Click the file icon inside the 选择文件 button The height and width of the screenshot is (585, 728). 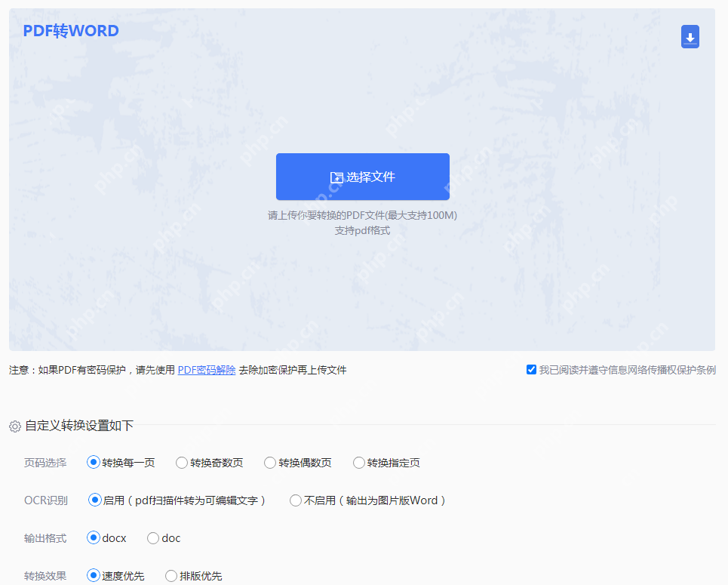coord(335,177)
